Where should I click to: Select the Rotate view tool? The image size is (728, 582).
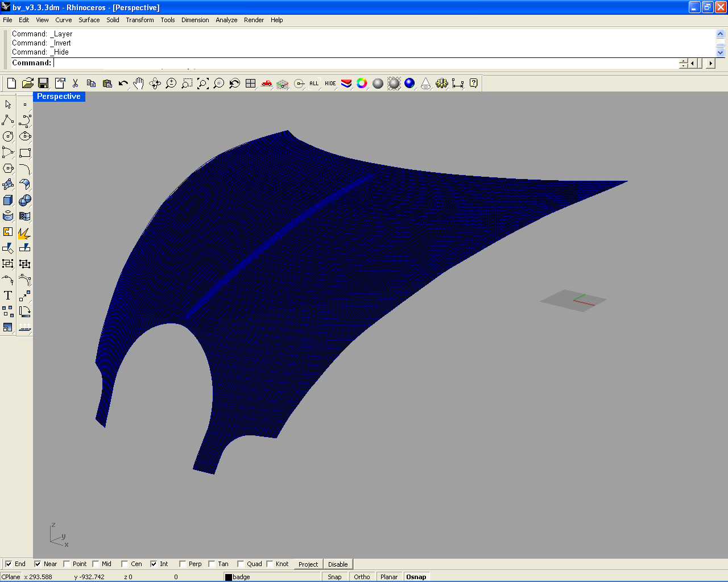pyautogui.click(x=155, y=84)
